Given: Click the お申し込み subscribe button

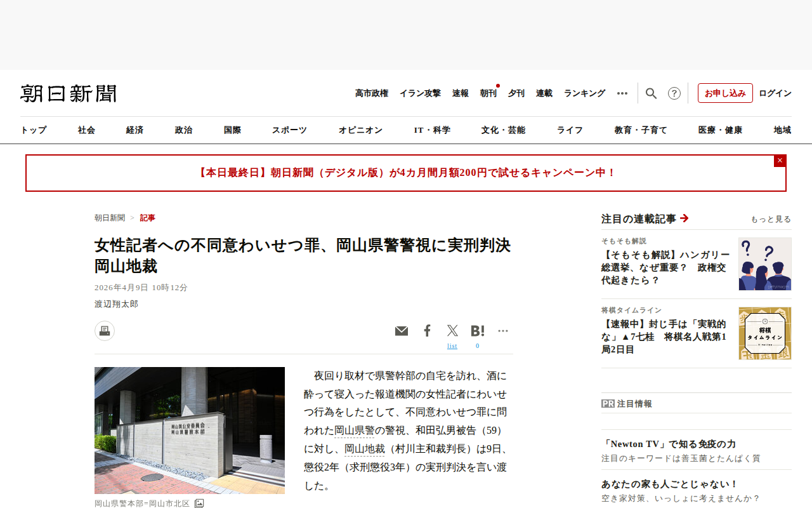Looking at the screenshot, I should pyautogui.click(x=725, y=93).
